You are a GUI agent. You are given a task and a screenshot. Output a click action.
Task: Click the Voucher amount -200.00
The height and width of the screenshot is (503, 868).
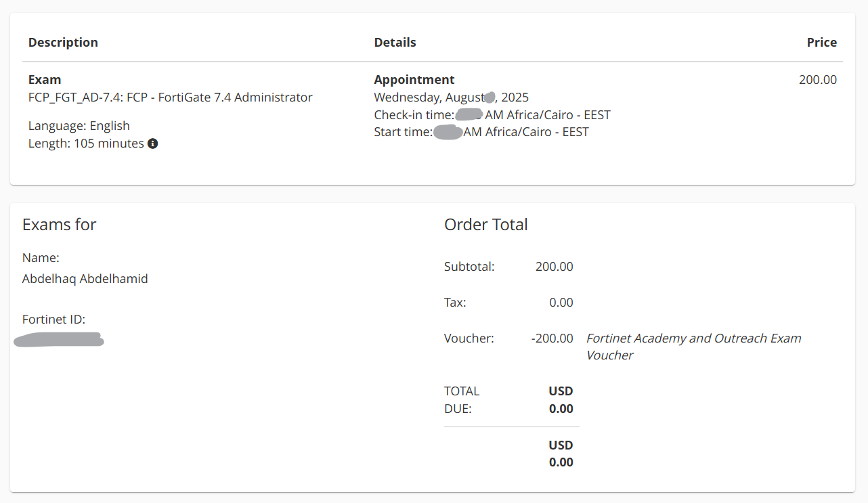(552, 338)
